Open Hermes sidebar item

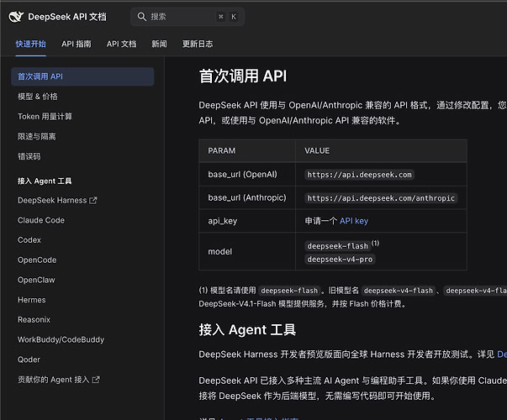point(32,300)
